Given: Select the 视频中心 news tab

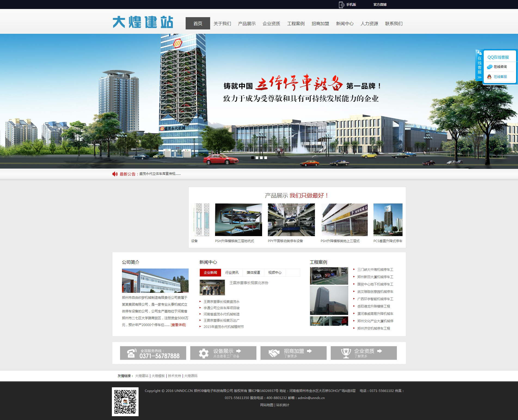Looking at the screenshot, I should tap(275, 272).
